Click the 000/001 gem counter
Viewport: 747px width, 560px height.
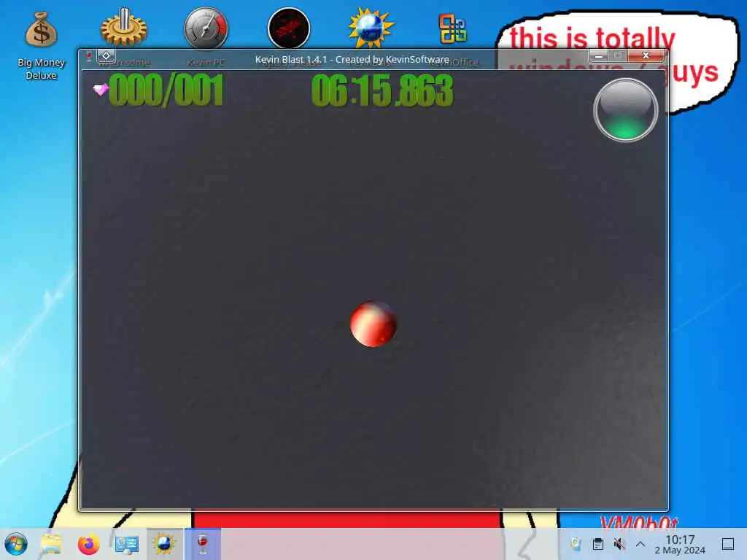pos(166,90)
